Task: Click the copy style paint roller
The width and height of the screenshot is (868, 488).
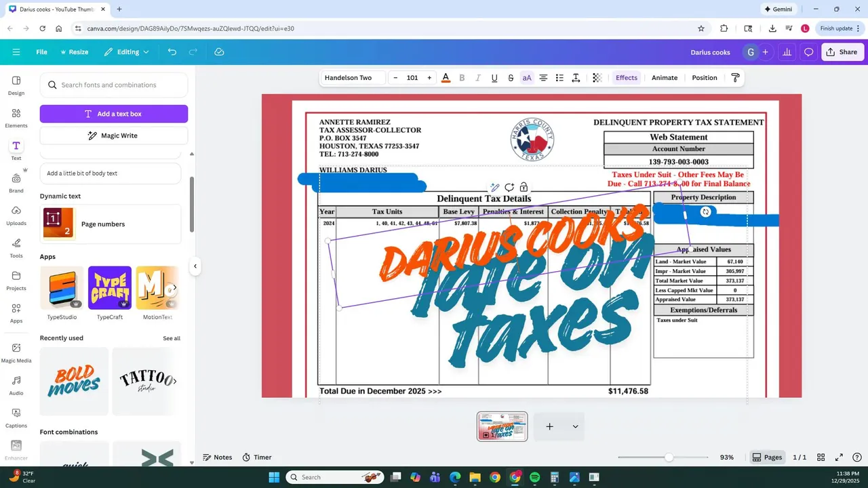Action: pos(735,78)
